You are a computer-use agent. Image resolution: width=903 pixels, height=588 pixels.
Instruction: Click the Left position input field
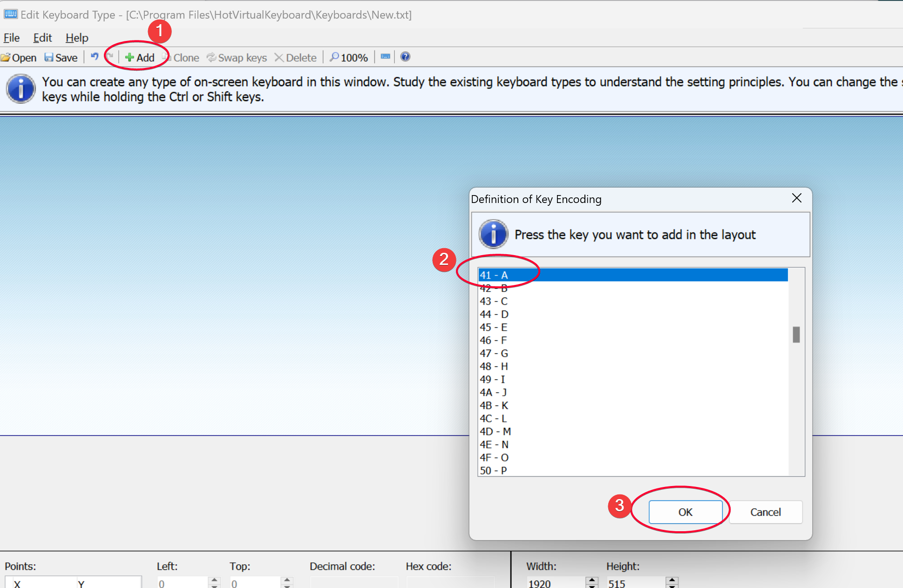pos(182,583)
